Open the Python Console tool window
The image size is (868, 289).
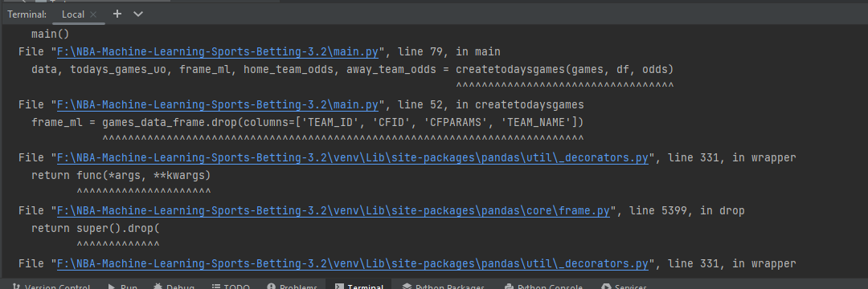[x=543, y=287]
